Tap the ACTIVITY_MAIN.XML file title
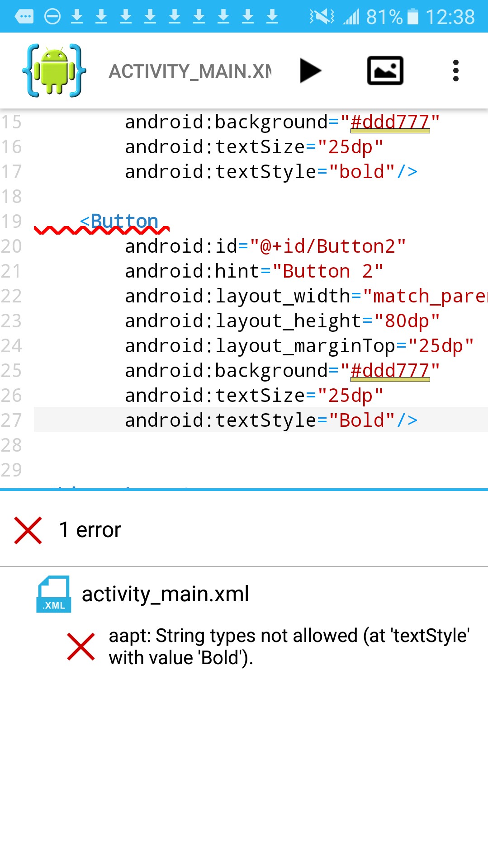This screenshot has width=488, height=868. point(190,71)
